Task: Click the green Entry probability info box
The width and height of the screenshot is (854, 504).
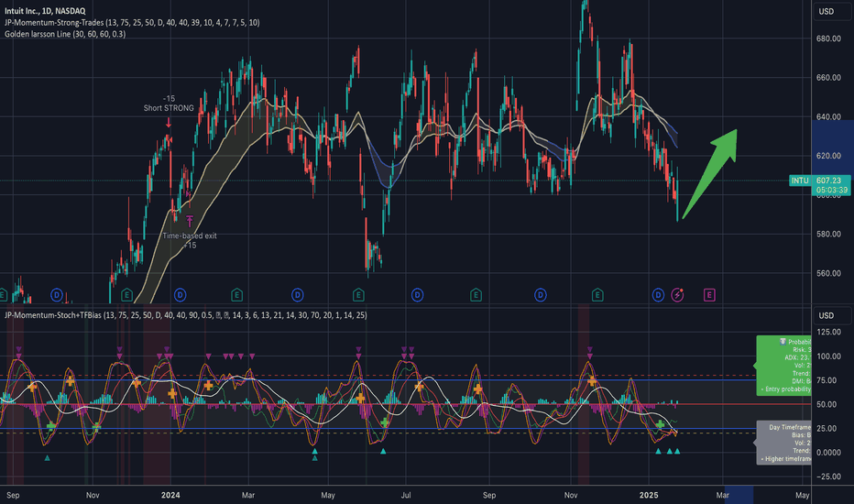Action: (x=783, y=365)
